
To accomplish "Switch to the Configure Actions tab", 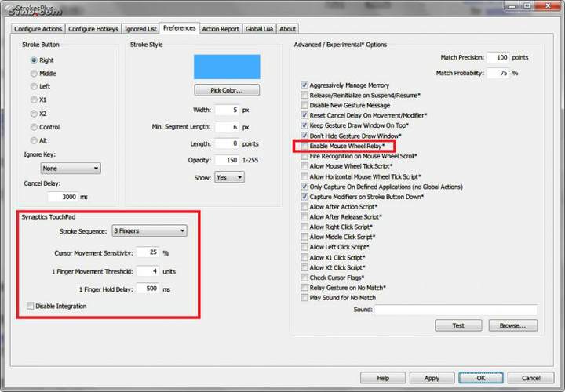I will point(38,29).
